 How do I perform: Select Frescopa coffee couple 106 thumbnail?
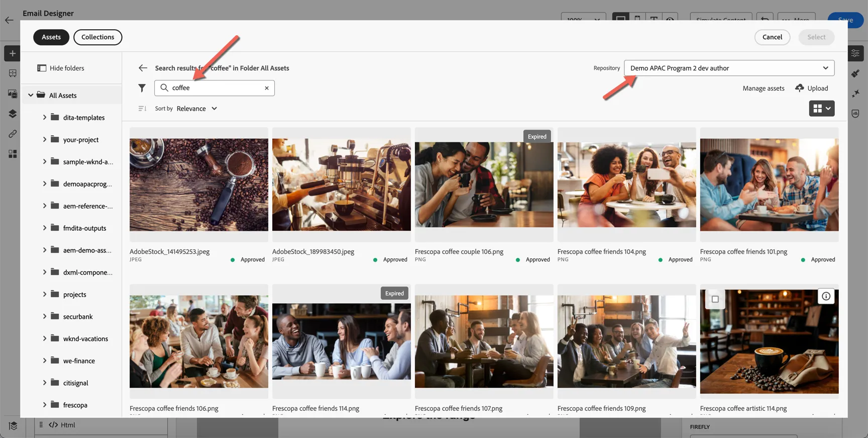tap(484, 185)
